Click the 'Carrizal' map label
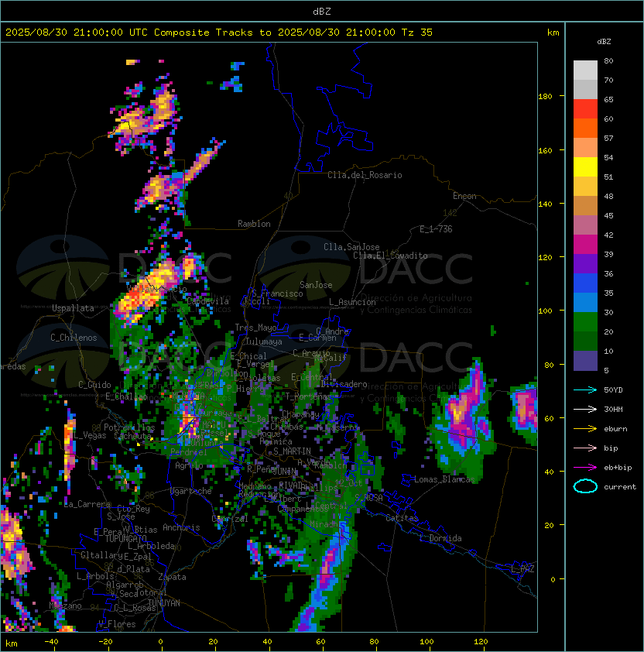Image resolution: width=644 pixels, height=652 pixels. pos(229,519)
